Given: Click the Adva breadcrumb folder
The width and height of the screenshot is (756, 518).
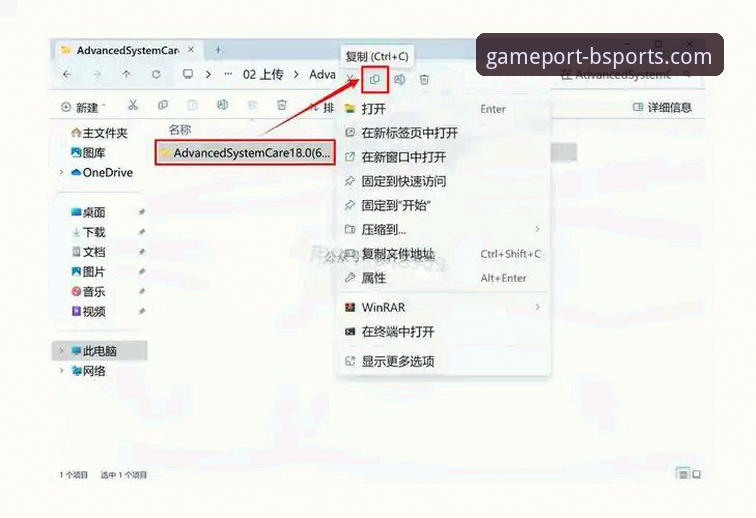Looking at the screenshot, I should coord(322,74).
